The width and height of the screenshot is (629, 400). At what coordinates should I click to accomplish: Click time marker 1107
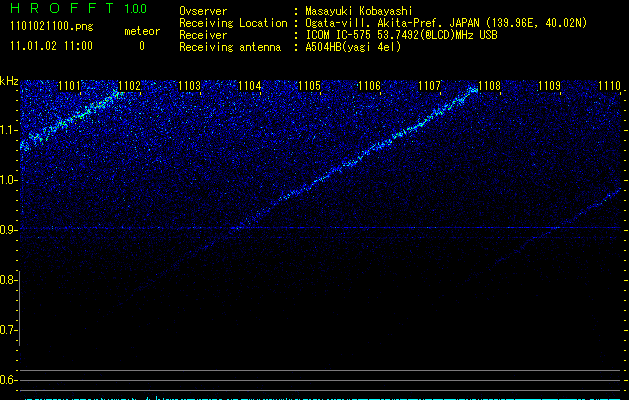[429, 85]
